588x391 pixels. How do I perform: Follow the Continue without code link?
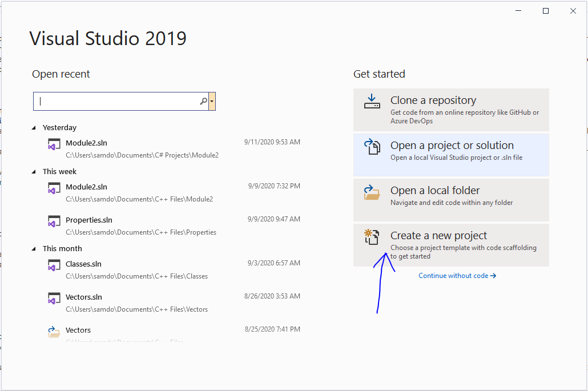[x=457, y=276]
